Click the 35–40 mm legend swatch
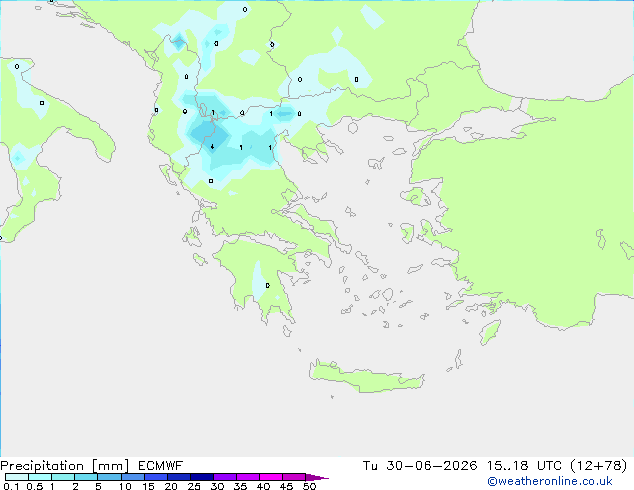634x490 pixels. 248,477
